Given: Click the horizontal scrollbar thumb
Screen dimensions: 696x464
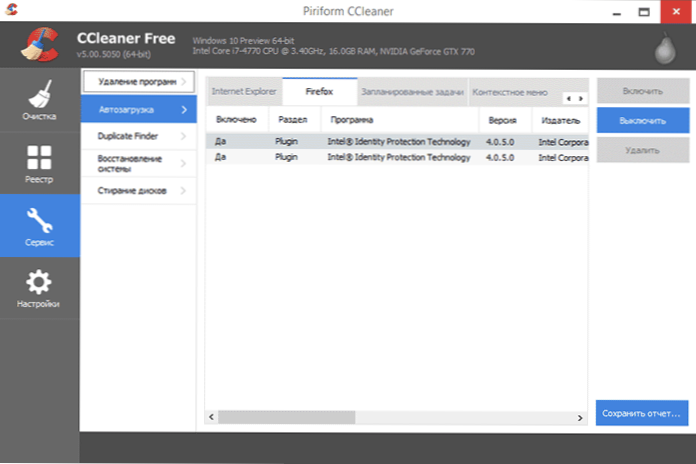Looking at the screenshot, I should tap(287, 417).
